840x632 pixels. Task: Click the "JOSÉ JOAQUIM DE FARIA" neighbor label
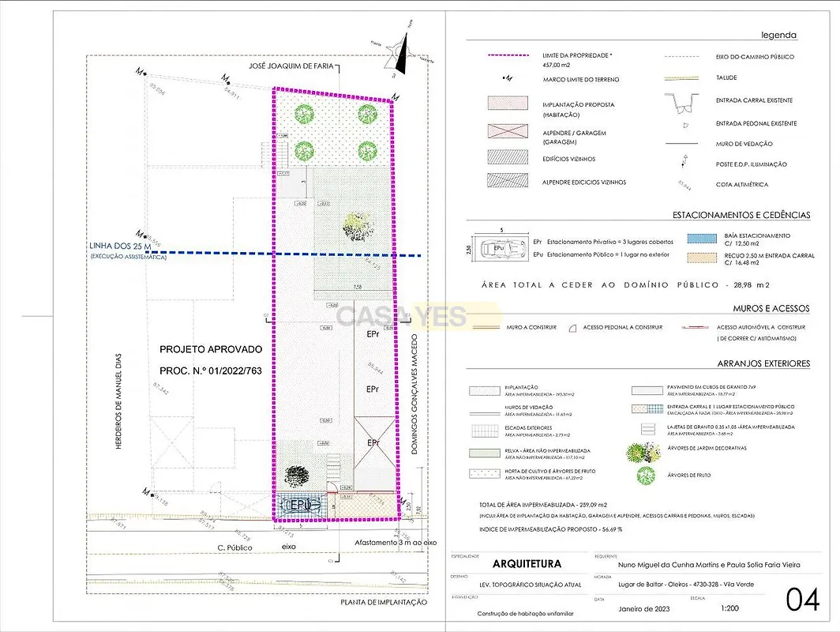coord(291,66)
